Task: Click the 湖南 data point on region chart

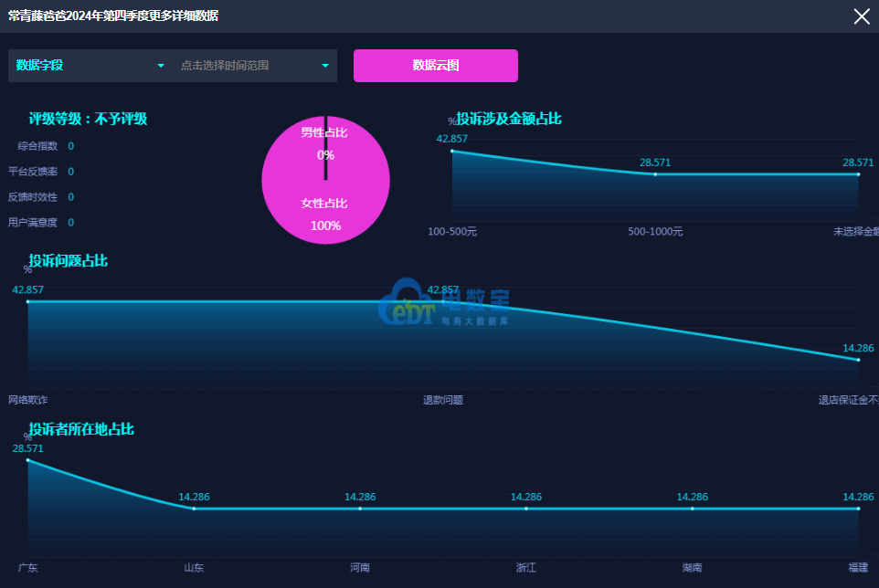Action: tap(693, 509)
